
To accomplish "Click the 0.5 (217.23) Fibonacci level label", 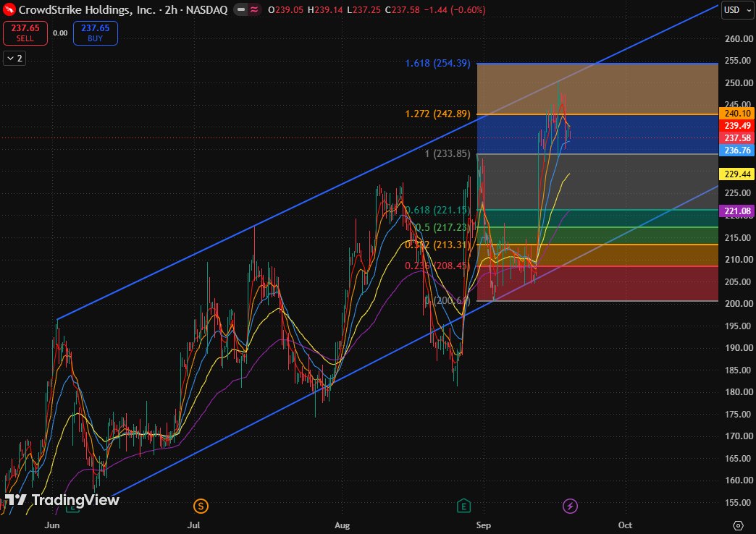I will pos(442,227).
